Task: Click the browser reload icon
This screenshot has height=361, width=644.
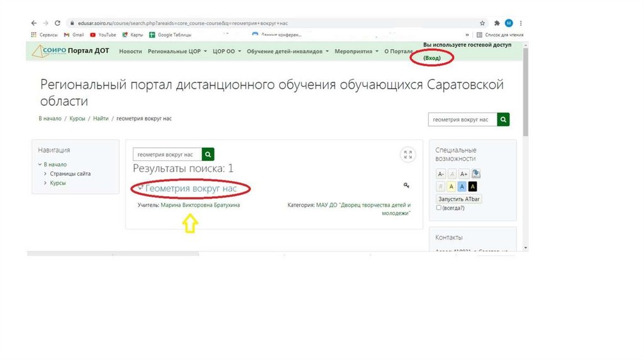Action: [x=57, y=23]
